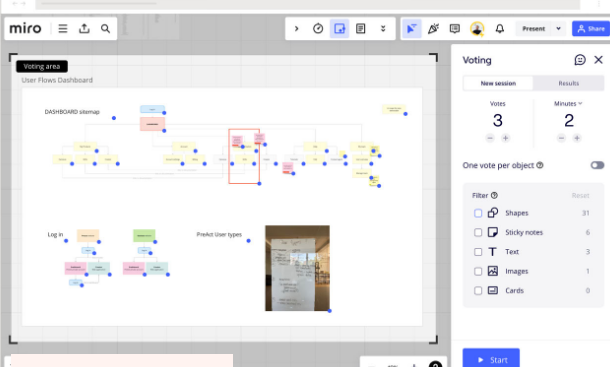Start the voting session

coord(491,358)
